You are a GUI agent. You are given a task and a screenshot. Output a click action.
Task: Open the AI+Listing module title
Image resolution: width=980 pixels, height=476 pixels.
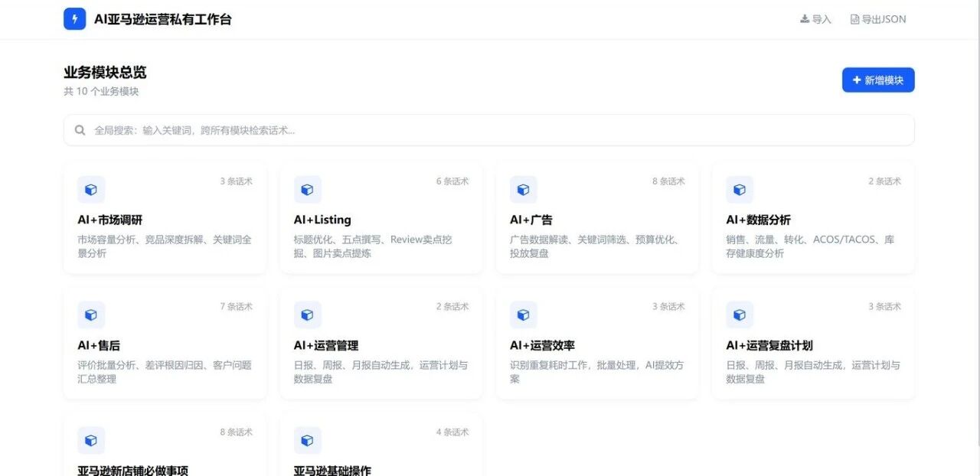(322, 220)
